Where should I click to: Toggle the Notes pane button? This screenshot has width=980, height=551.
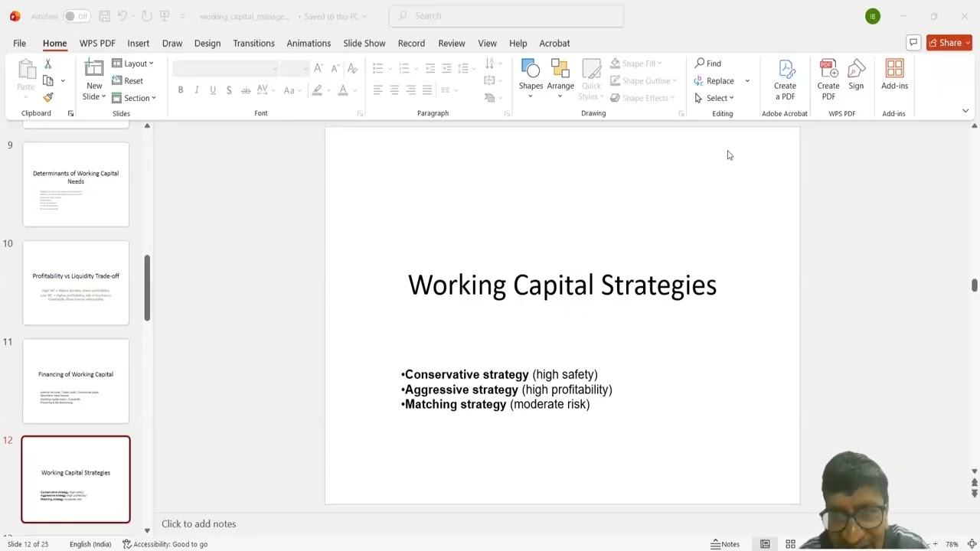(725, 544)
